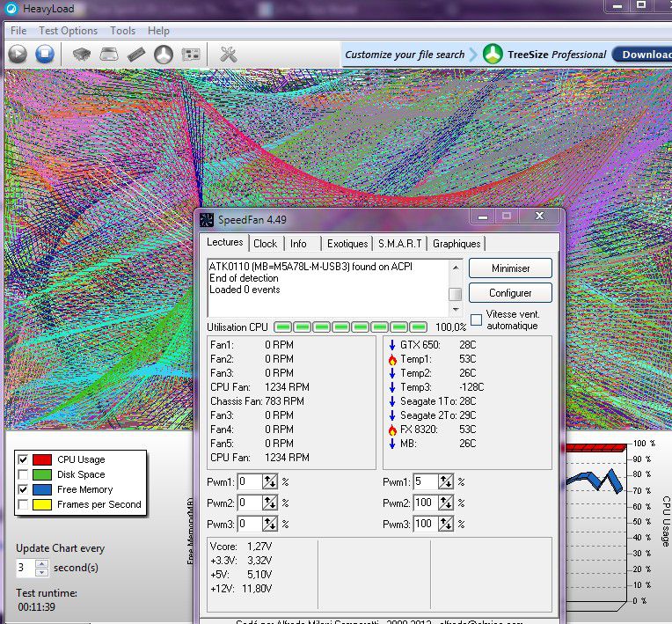Click SpeedFan log scrollbar down arrow

456,309
